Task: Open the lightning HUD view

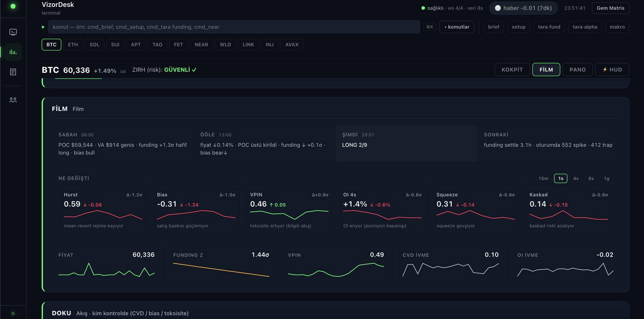Action: tap(612, 70)
